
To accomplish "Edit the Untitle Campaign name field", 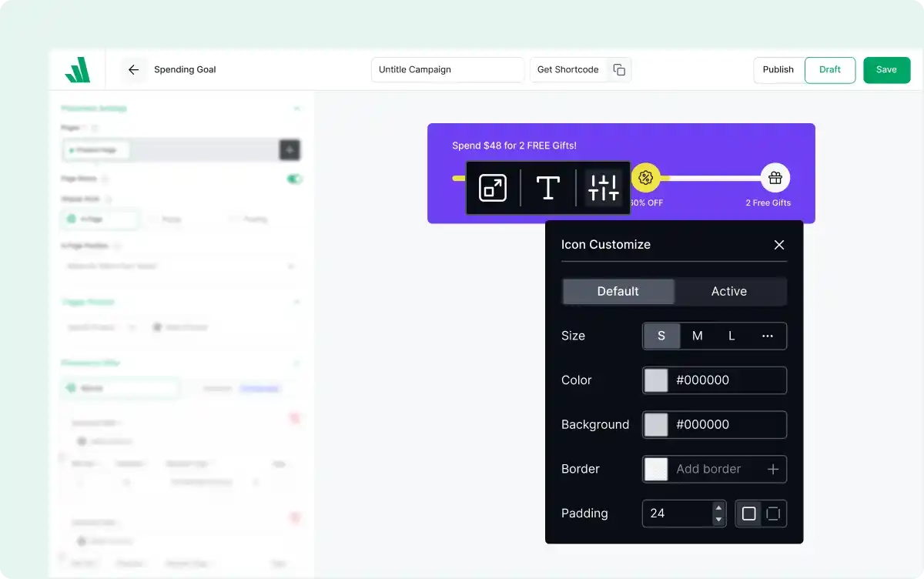I will (447, 69).
